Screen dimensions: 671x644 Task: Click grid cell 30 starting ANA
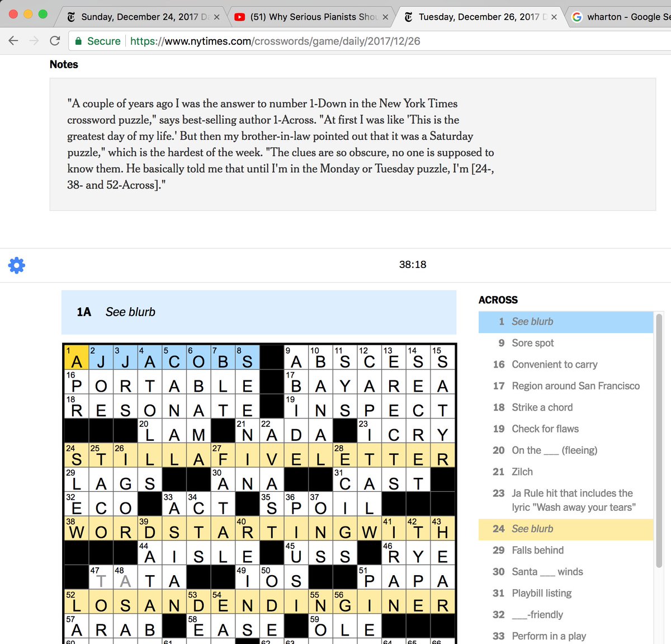pos(223,480)
